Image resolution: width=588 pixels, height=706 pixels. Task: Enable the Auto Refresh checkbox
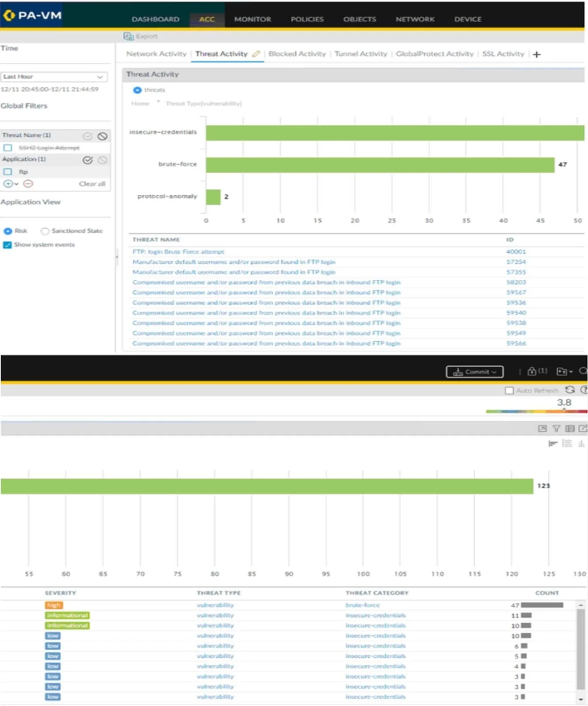[509, 390]
